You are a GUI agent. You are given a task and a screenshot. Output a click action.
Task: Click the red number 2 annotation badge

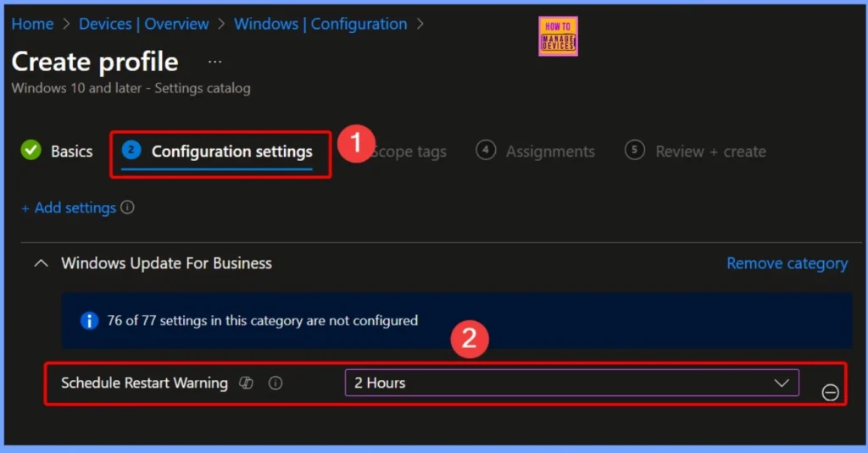point(470,340)
